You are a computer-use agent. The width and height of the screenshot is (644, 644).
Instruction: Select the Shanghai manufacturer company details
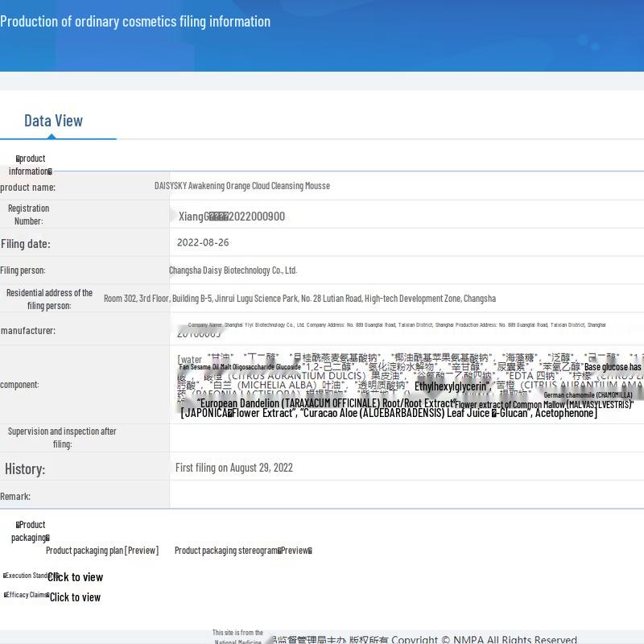pos(397,325)
